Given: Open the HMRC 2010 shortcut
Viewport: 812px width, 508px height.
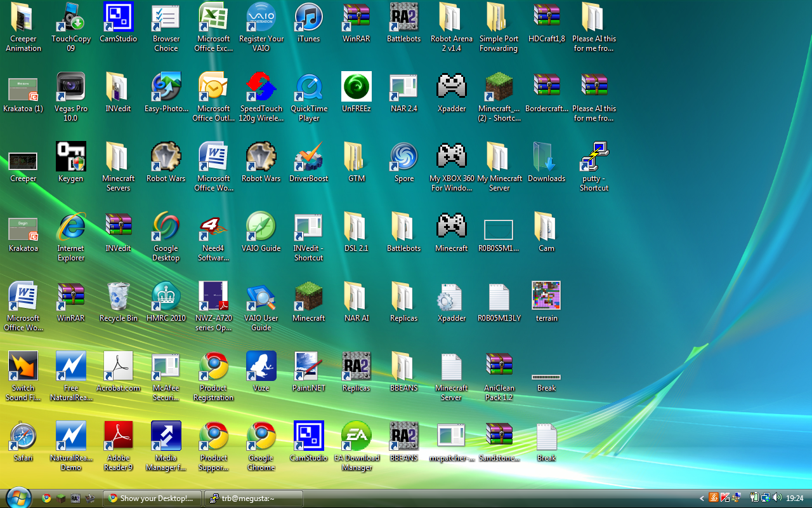Looking at the screenshot, I should (x=166, y=297).
